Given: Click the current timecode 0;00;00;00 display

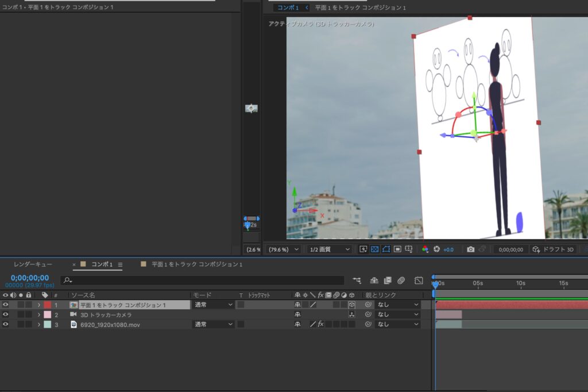Looking at the screenshot, I should (30, 278).
